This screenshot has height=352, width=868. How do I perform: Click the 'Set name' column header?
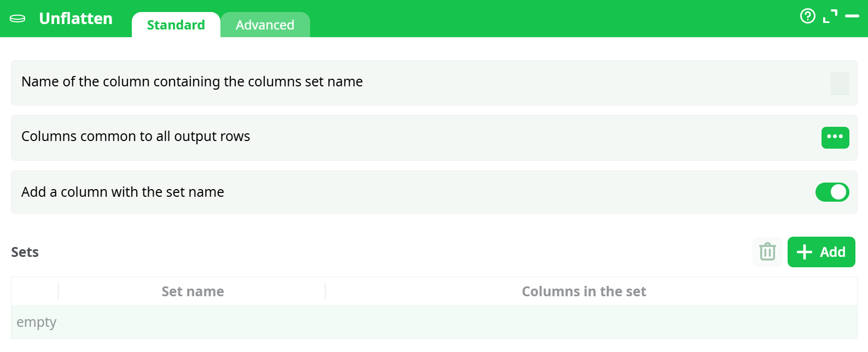pyautogui.click(x=193, y=291)
